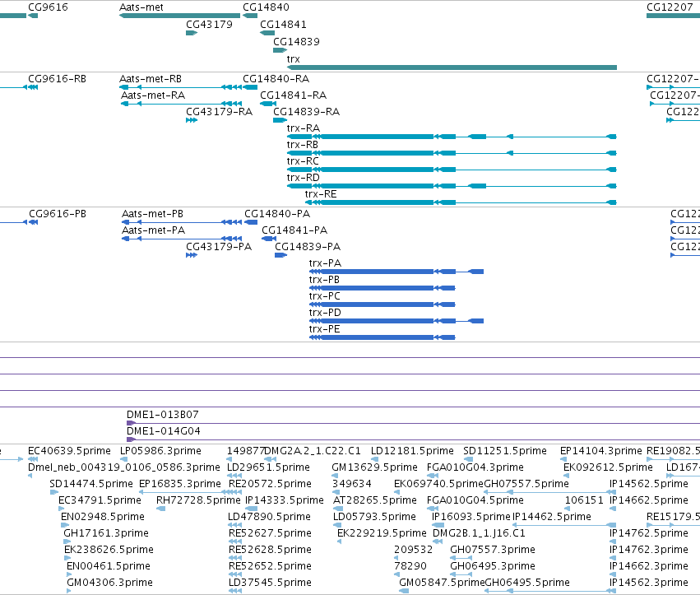Click the CG14839-RA transcript label
Screen dimensions: 700x595
pos(306,112)
